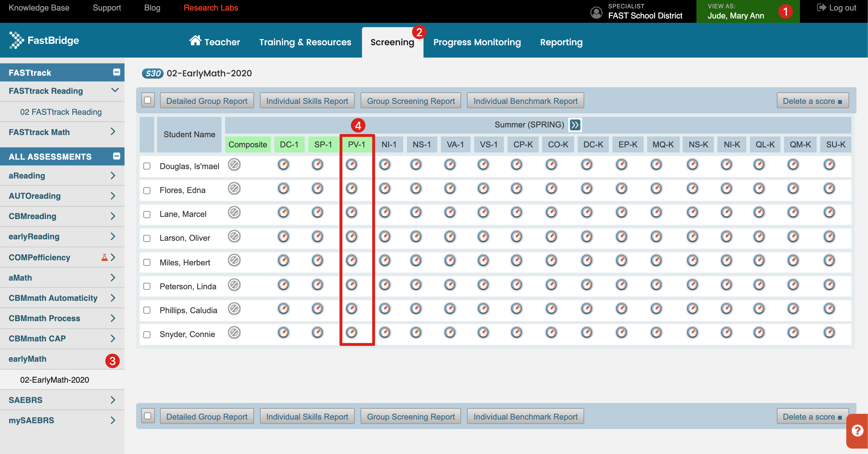
Task: Click top Individual Benchmark Report button
Action: coord(526,101)
